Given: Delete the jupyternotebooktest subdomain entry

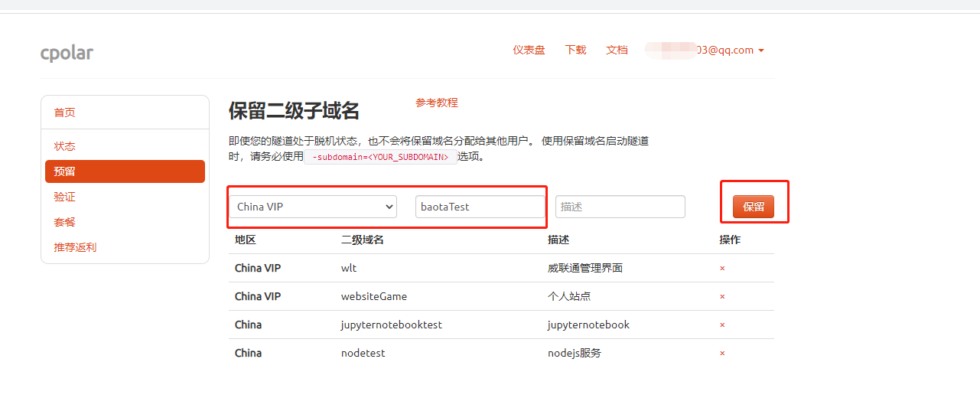Looking at the screenshot, I should point(722,325).
